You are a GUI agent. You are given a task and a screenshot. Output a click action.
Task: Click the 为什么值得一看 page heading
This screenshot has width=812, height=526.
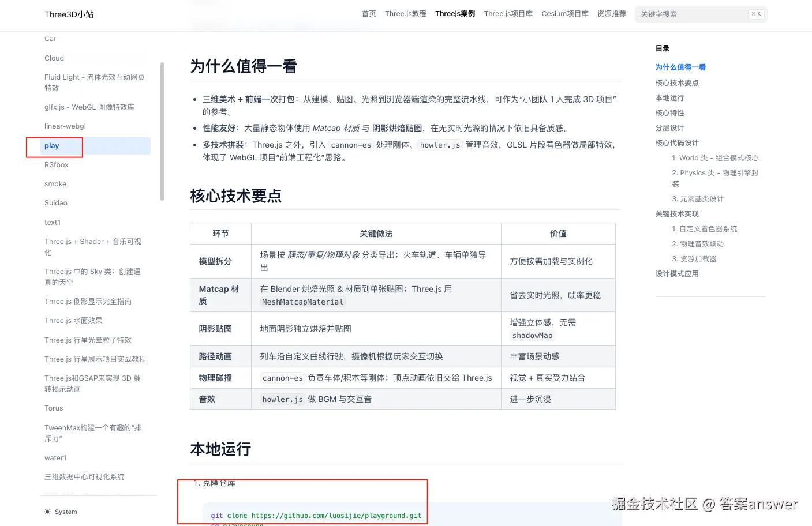tap(244, 66)
